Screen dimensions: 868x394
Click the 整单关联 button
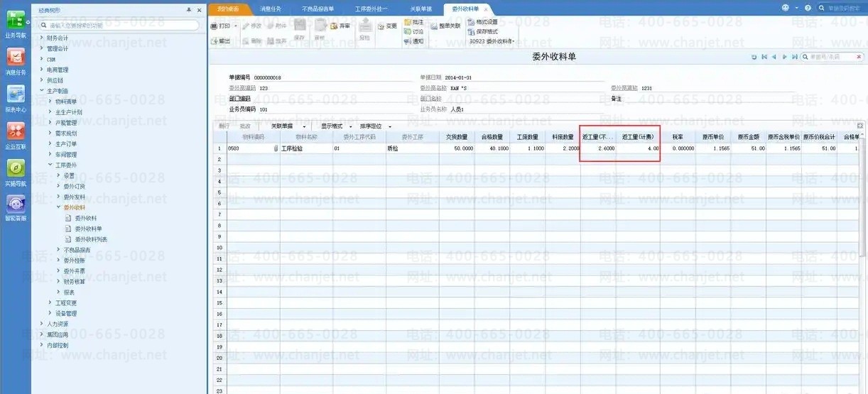pyautogui.click(x=445, y=26)
